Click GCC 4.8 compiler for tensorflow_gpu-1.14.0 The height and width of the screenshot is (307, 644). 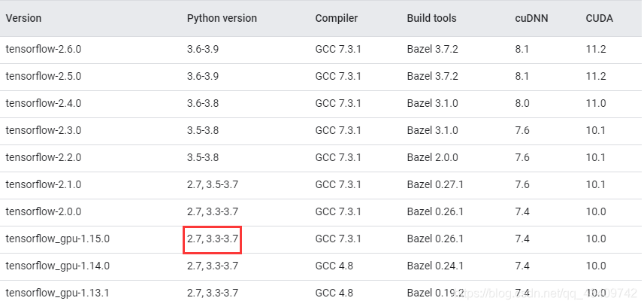pos(334,266)
